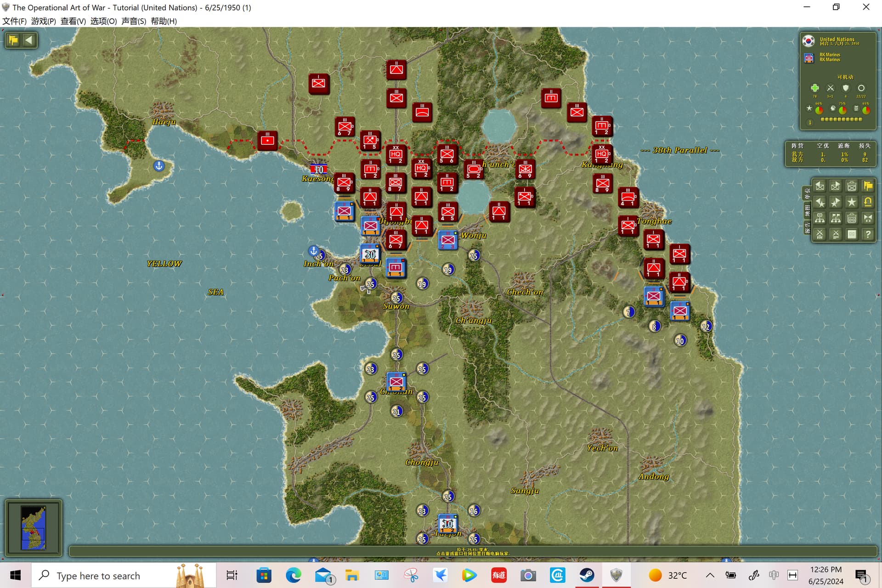Click the shield defense icon
This screenshot has height=588, width=882.
[846, 88]
